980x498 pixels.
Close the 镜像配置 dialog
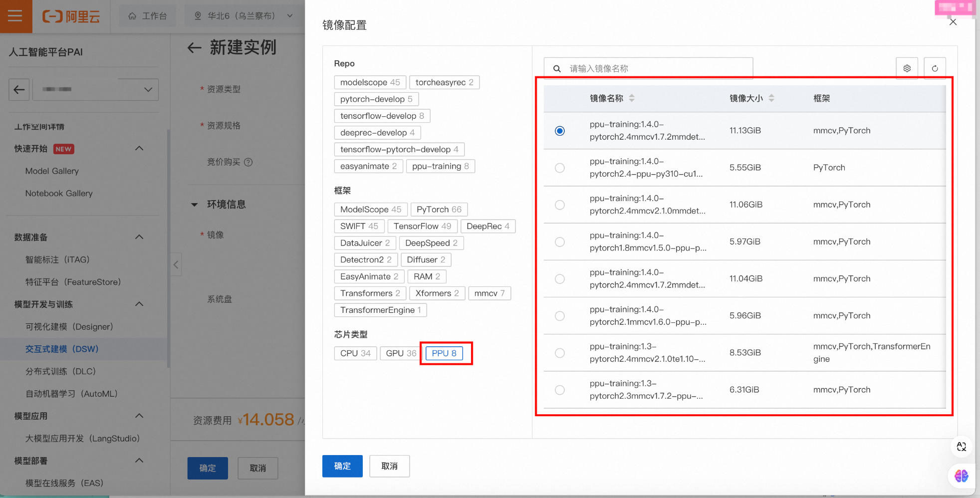tap(953, 22)
